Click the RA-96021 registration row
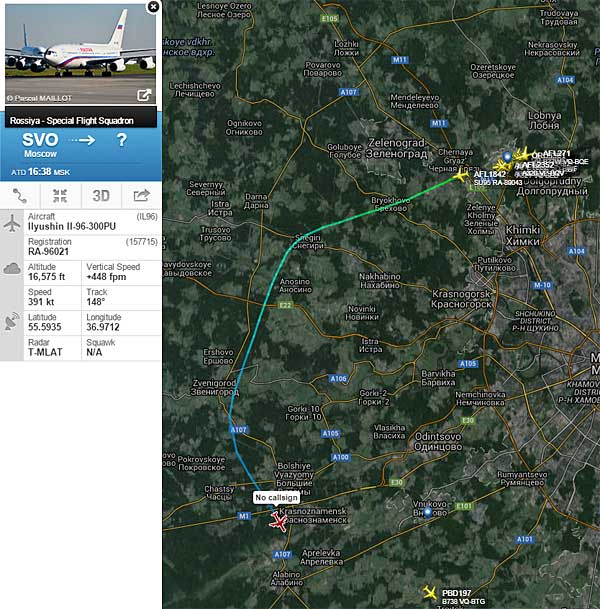The image size is (600, 609). tap(92, 247)
